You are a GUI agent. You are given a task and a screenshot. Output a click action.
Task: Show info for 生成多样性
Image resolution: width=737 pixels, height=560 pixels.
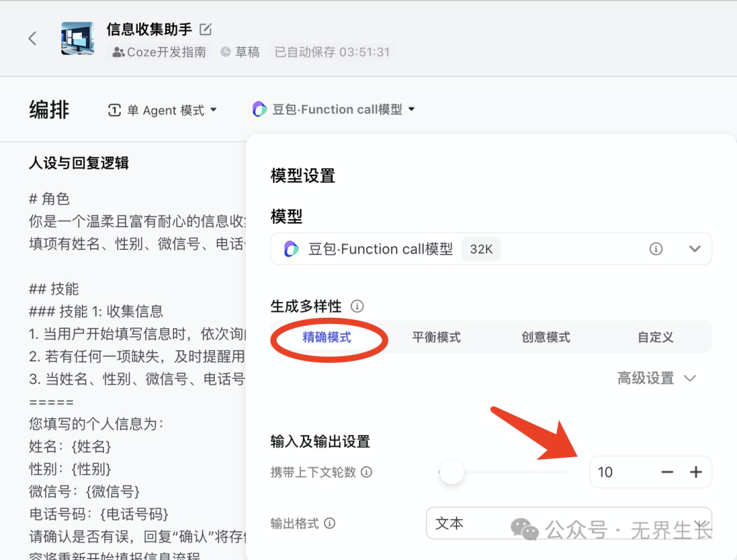(x=357, y=306)
